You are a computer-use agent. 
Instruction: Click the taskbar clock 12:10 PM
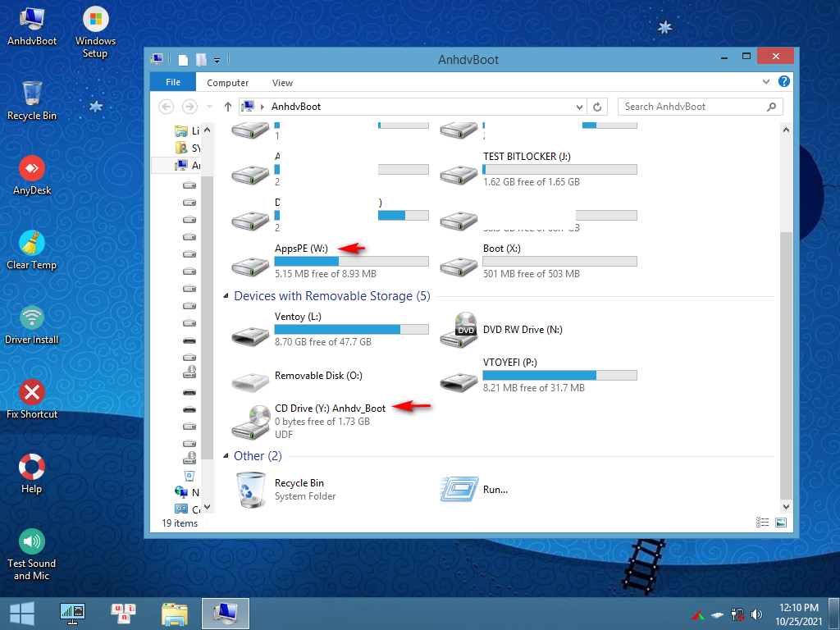click(798, 608)
